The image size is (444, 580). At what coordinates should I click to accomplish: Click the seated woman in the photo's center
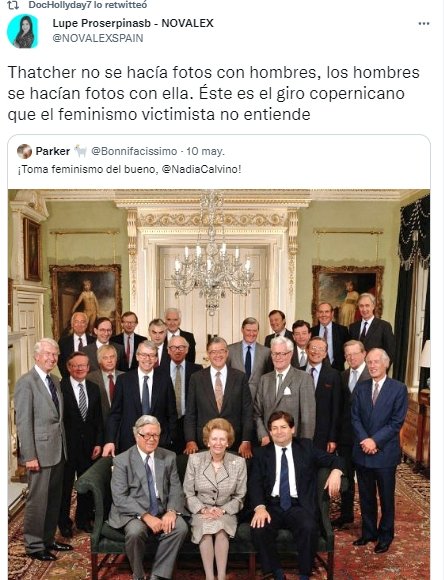(215, 496)
